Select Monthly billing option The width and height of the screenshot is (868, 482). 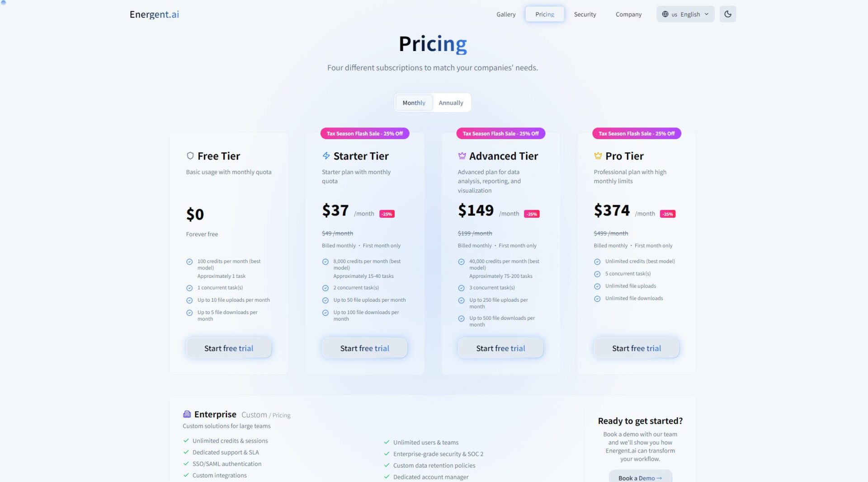coord(414,103)
